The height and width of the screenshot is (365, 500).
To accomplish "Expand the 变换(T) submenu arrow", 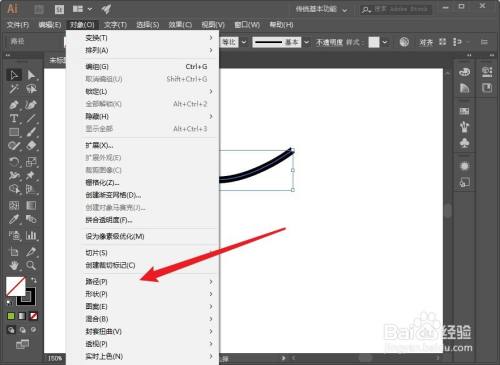I will pyautogui.click(x=211, y=38).
